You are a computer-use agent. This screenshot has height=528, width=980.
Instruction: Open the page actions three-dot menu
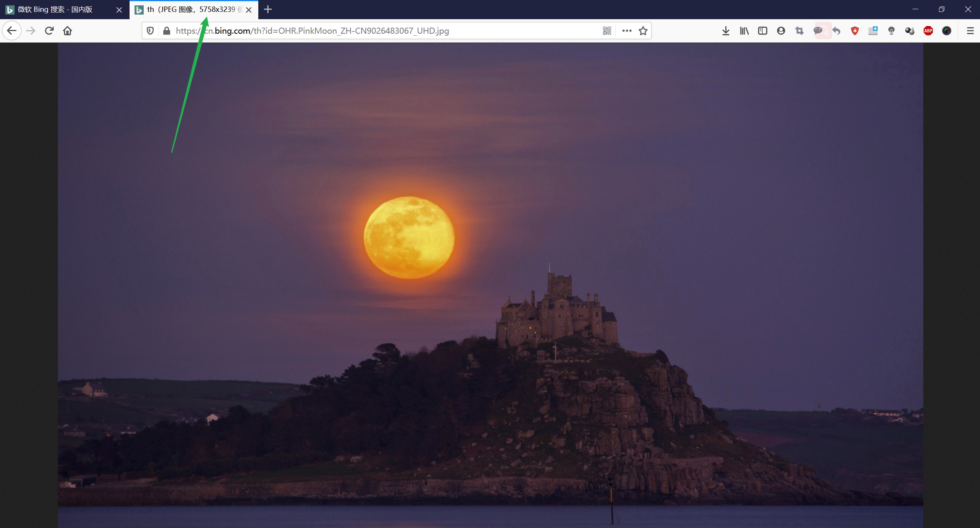click(627, 31)
